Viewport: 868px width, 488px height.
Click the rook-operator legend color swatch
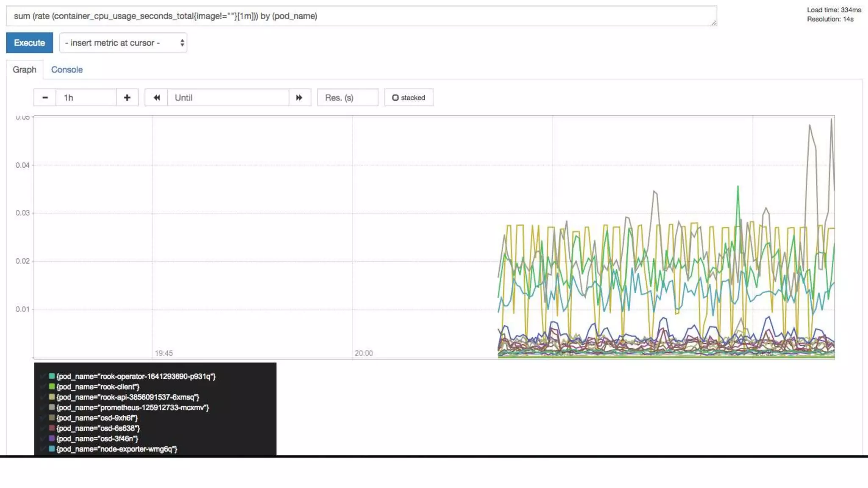tap(52, 376)
